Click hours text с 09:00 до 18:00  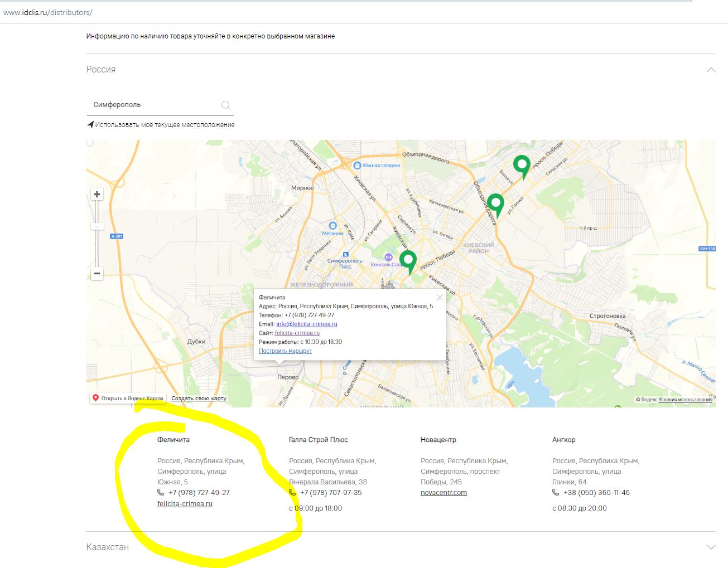coord(316,508)
